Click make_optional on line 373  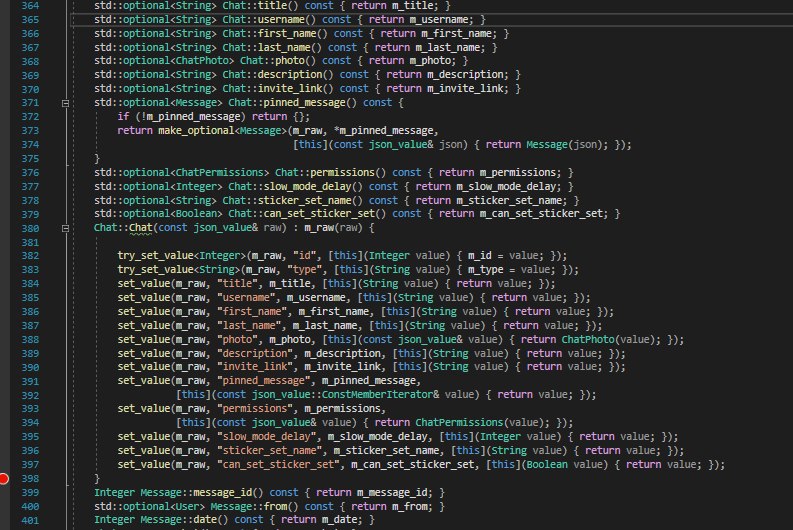pyautogui.click(x=196, y=130)
